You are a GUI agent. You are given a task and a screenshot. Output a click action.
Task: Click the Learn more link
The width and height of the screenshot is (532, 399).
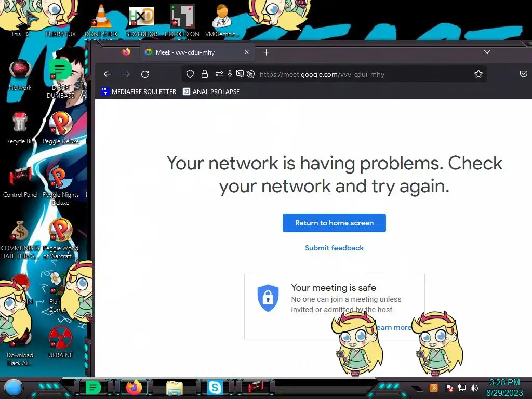tap(394, 327)
